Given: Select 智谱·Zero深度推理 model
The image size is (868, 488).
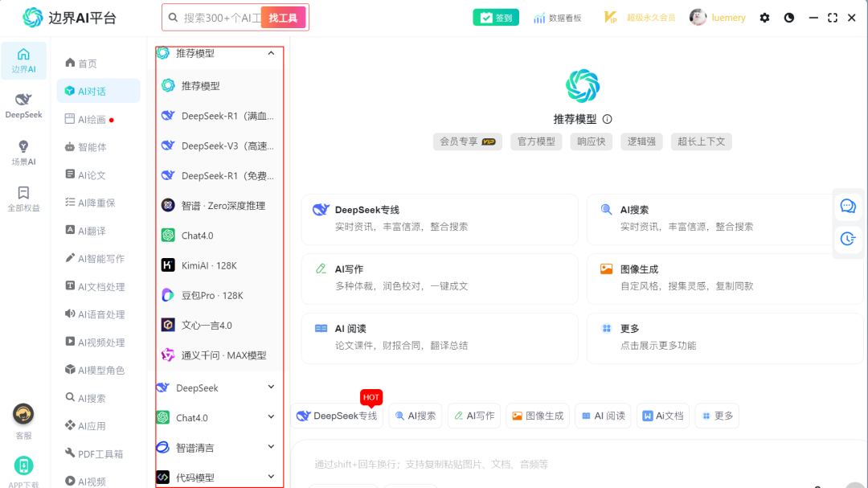Looking at the screenshot, I should [219, 206].
